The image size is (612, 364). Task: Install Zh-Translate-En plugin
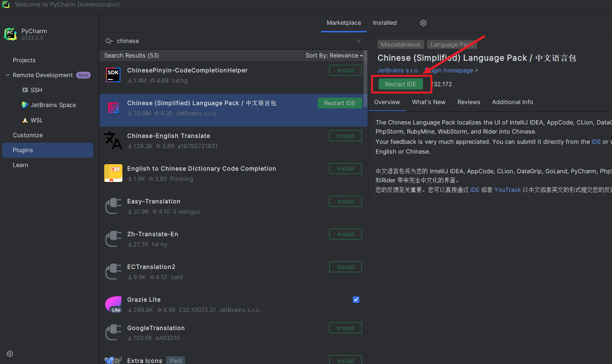click(345, 234)
